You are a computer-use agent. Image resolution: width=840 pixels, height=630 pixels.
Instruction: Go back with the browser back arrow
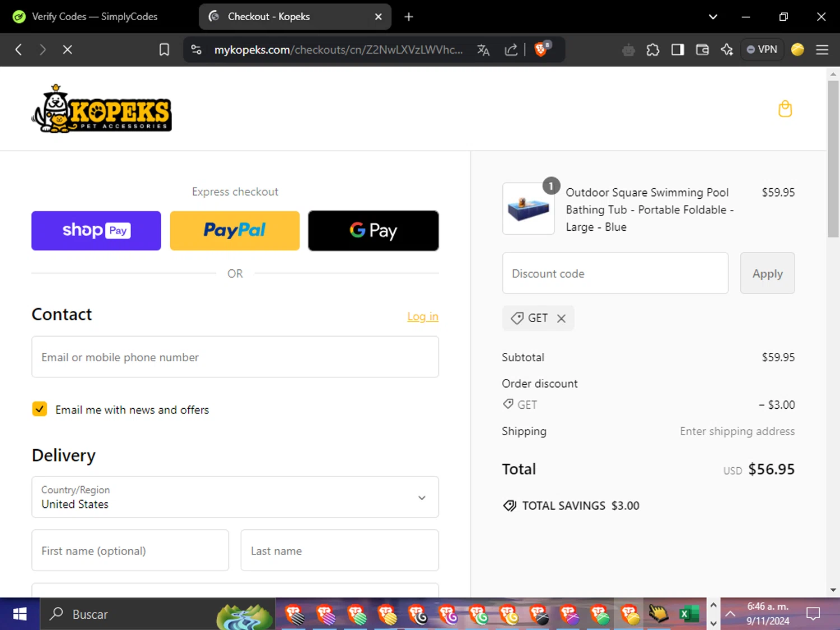coord(18,50)
